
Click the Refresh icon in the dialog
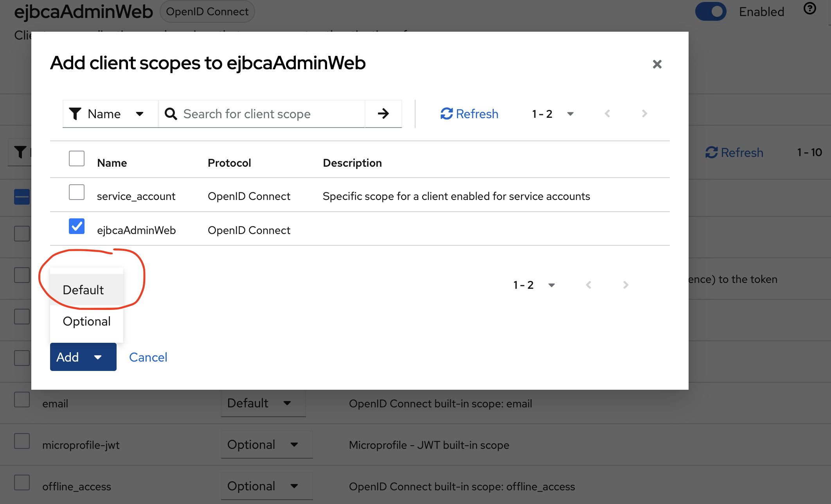[x=446, y=113]
